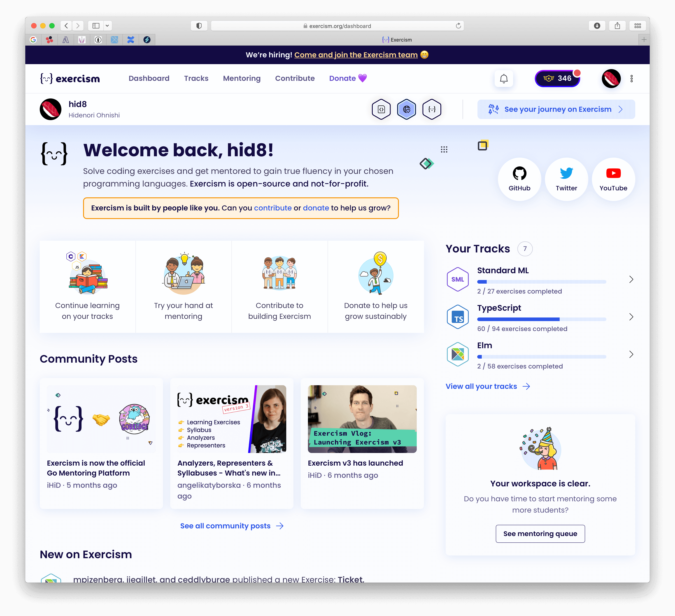This screenshot has height=616, width=675.
Task: Click the TypeScript progress bar
Action: click(x=541, y=319)
